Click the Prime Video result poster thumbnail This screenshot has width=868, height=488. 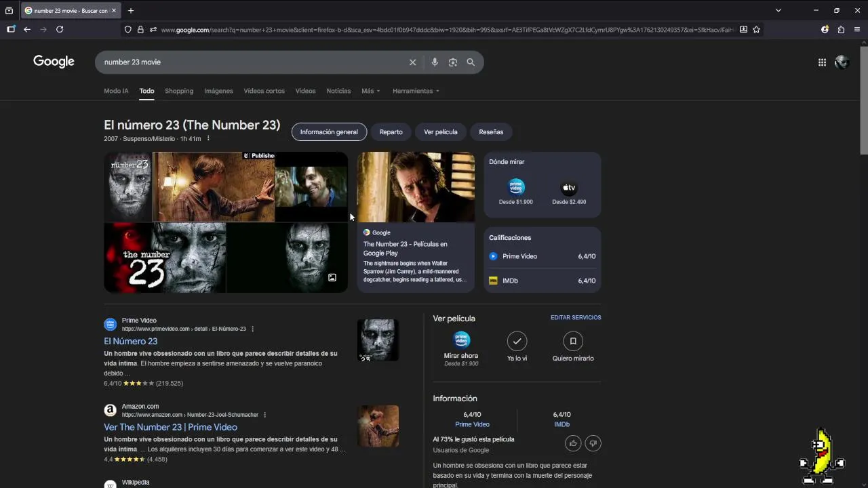378,340
